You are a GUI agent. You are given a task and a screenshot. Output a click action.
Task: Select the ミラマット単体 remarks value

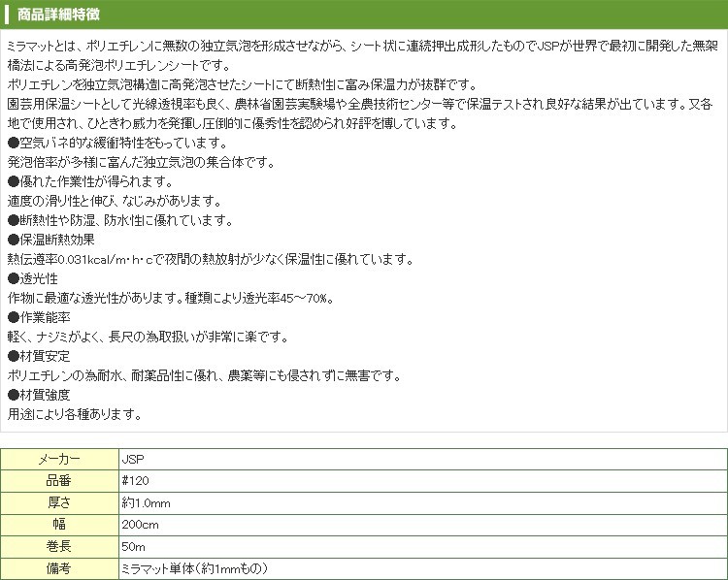[x=194, y=568]
